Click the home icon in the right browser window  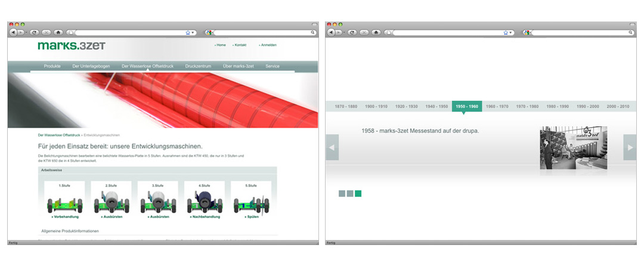tap(376, 32)
